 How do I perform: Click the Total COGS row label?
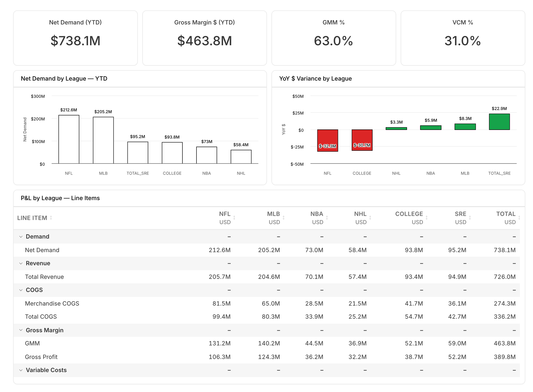[x=41, y=317]
